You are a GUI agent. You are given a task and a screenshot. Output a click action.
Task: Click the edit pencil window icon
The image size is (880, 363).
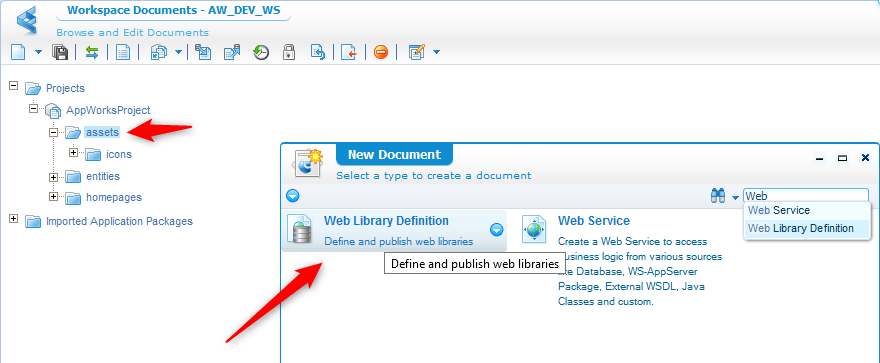pyautogui.click(x=417, y=52)
